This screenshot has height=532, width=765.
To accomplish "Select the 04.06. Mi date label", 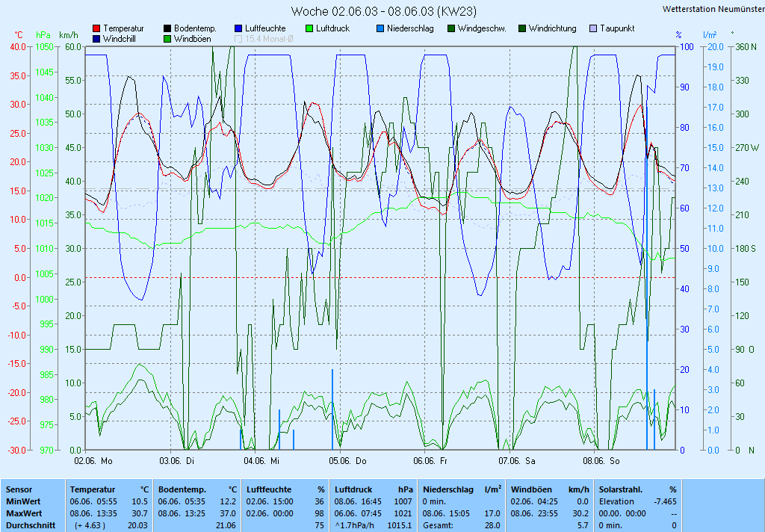I will tap(264, 461).
